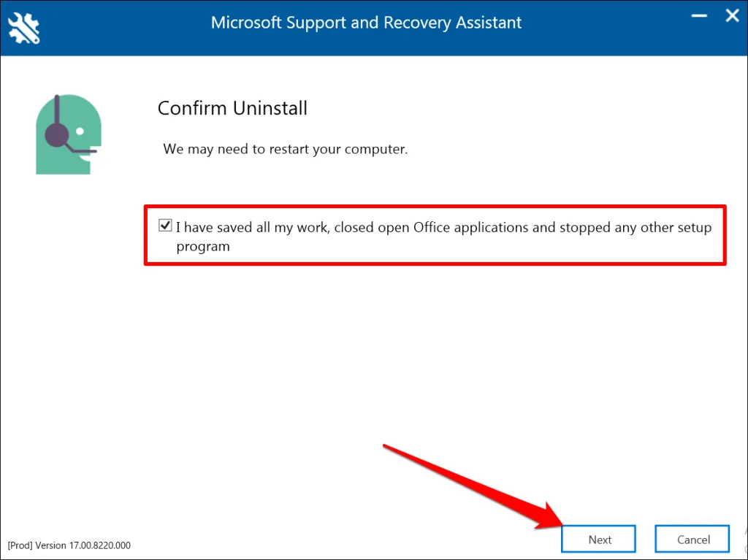Click the '[Prod]' tag in the footer
The height and width of the screenshot is (560, 748).
tap(19, 545)
